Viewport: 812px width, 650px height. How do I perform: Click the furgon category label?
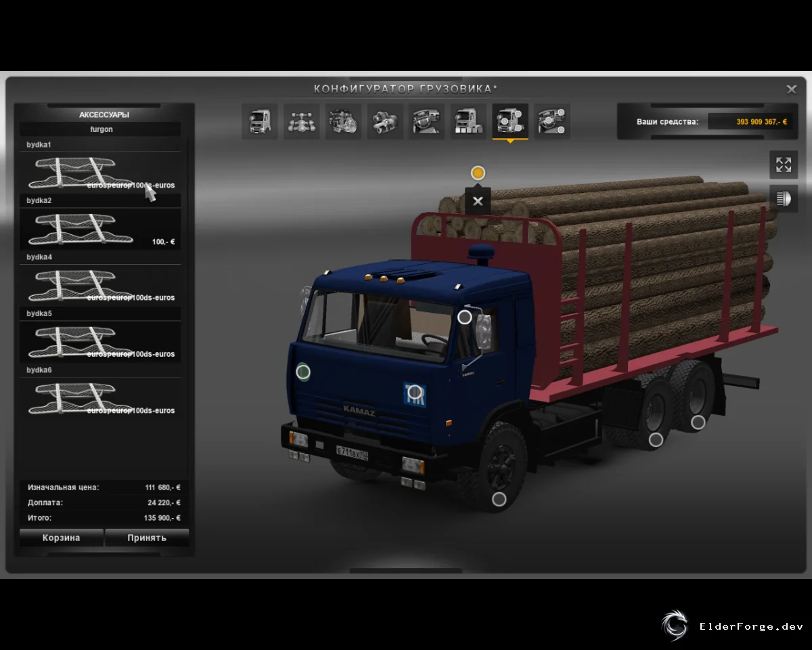[101, 129]
